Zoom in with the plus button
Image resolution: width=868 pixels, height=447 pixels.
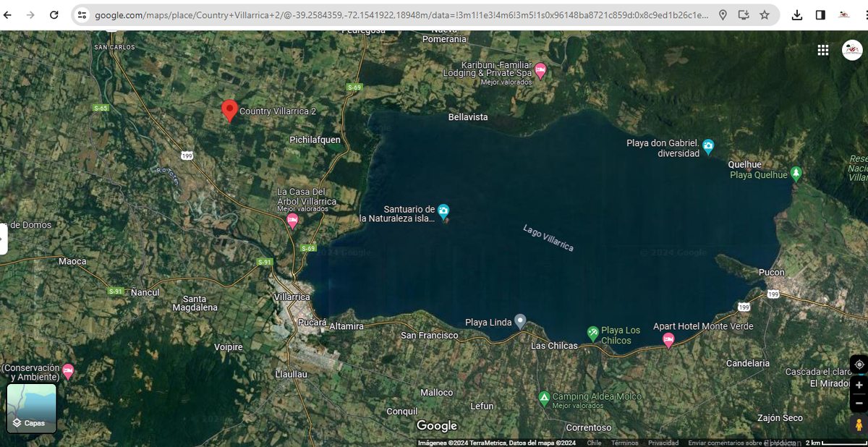pos(859,386)
